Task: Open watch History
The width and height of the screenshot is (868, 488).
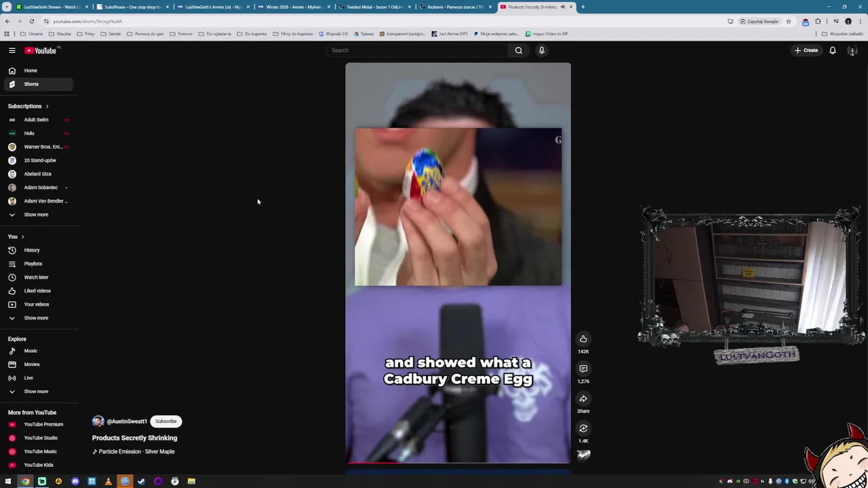Action: point(38,250)
